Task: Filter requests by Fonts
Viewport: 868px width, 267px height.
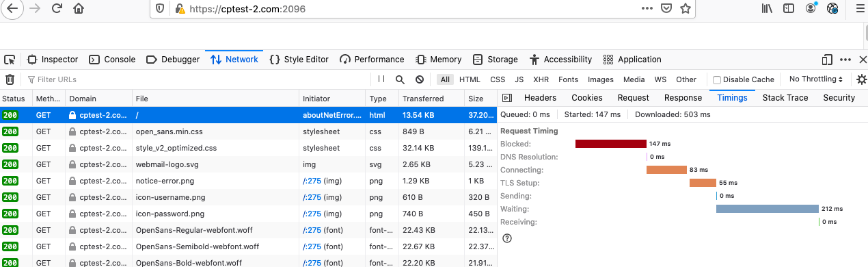Action: 568,79
